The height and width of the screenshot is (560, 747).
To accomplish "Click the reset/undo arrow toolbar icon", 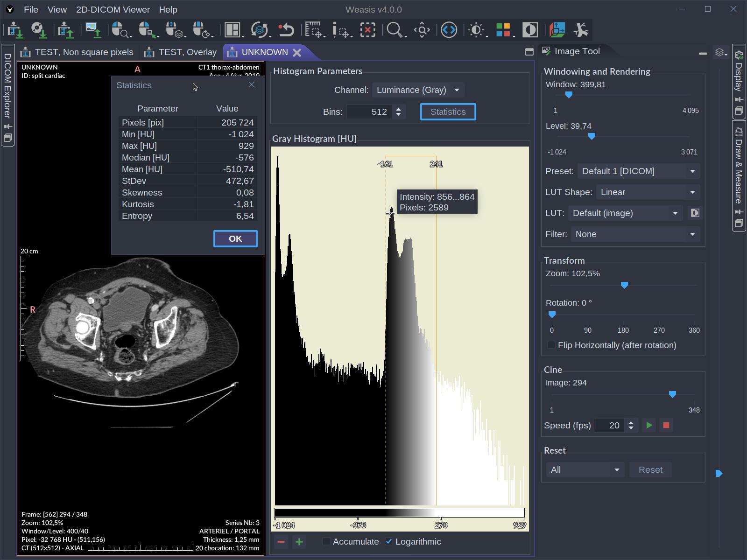I will click(287, 29).
